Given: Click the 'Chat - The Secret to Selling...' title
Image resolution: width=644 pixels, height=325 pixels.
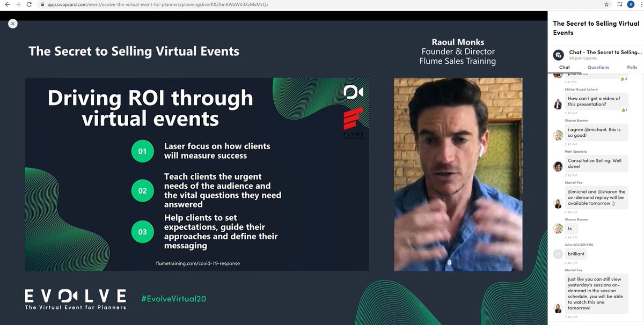Looking at the screenshot, I should coord(605,52).
